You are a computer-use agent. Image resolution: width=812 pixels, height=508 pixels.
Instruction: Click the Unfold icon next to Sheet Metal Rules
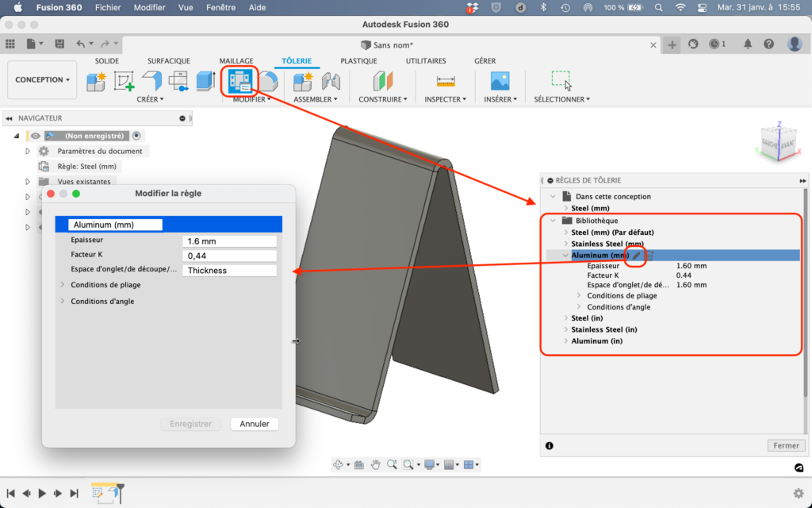[x=268, y=82]
